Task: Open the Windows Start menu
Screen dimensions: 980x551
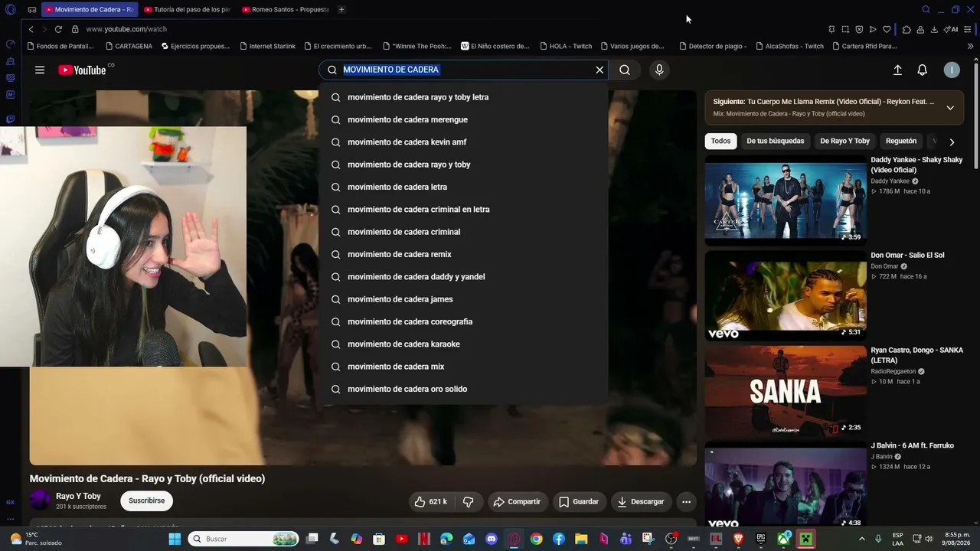Action: pos(175,539)
